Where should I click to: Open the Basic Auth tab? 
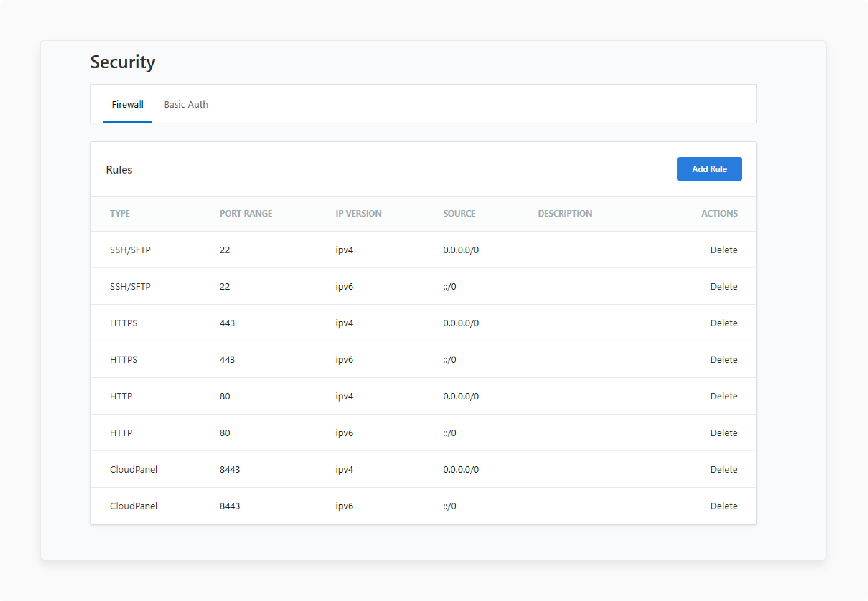(186, 104)
